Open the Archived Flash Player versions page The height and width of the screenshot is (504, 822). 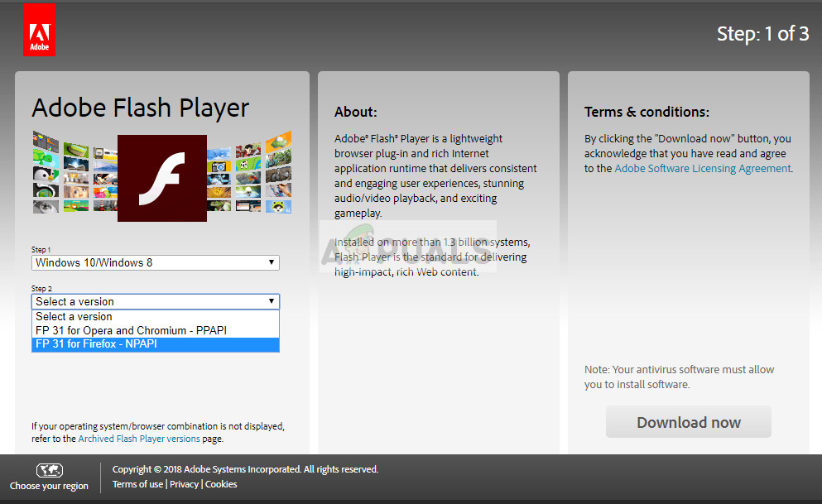pos(138,439)
